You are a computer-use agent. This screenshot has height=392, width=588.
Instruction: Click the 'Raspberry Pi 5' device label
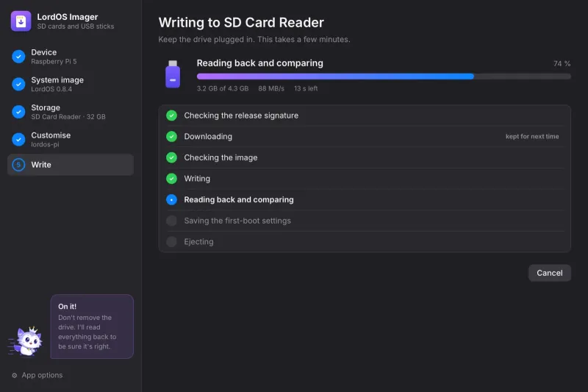tap(54, 62)
